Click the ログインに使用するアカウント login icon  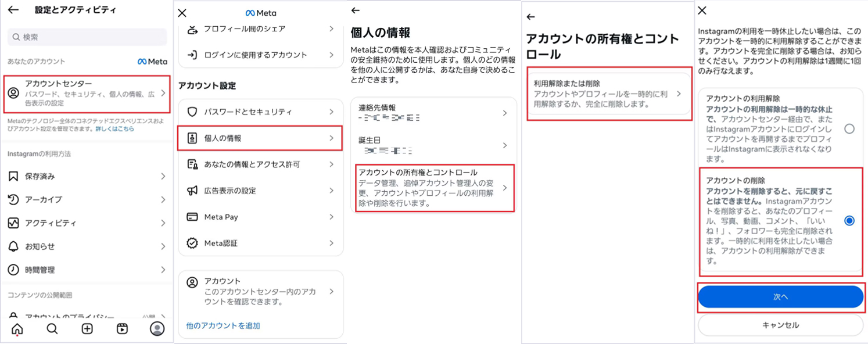tap(192, 55)
